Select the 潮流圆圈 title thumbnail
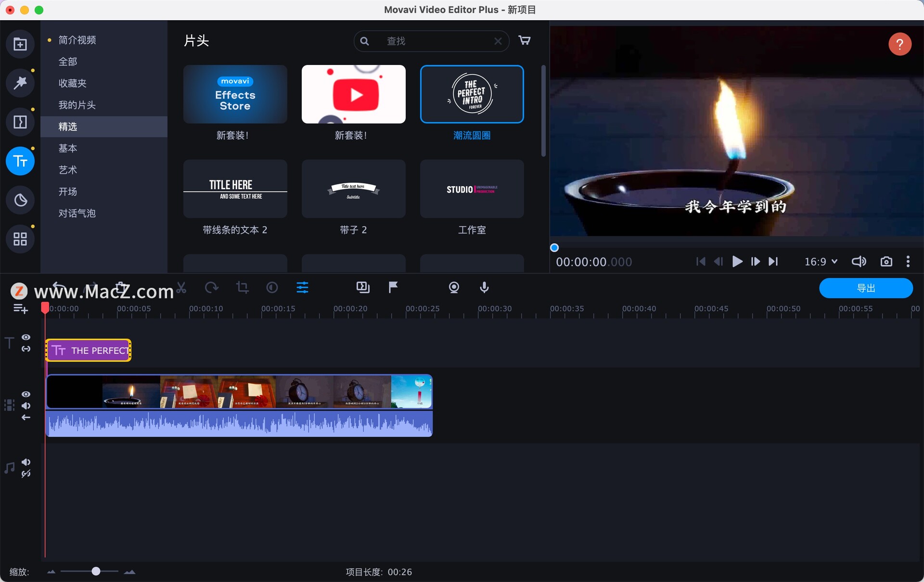The height and width of the screenshot is (582, 924). tap(472, 94)
